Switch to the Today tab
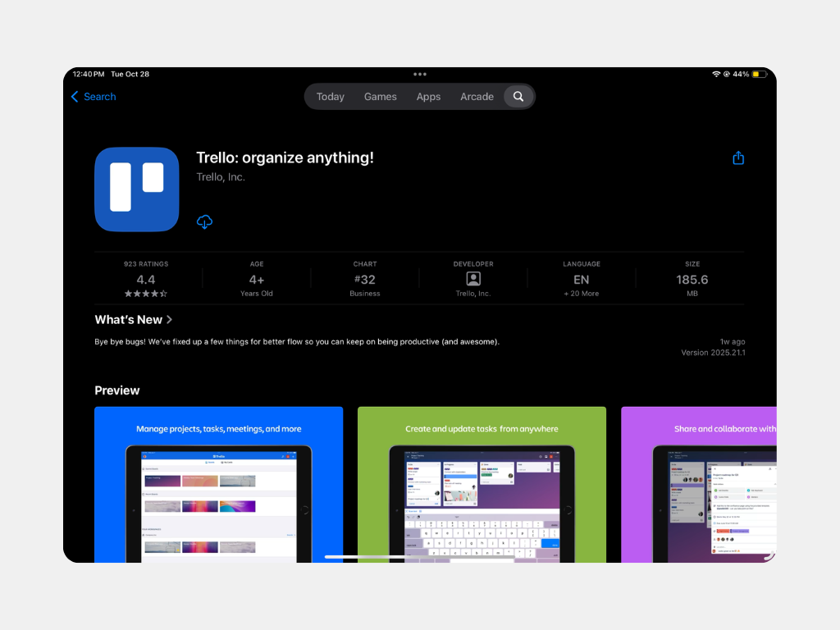 pyautogui.click(x=330, y=97)
